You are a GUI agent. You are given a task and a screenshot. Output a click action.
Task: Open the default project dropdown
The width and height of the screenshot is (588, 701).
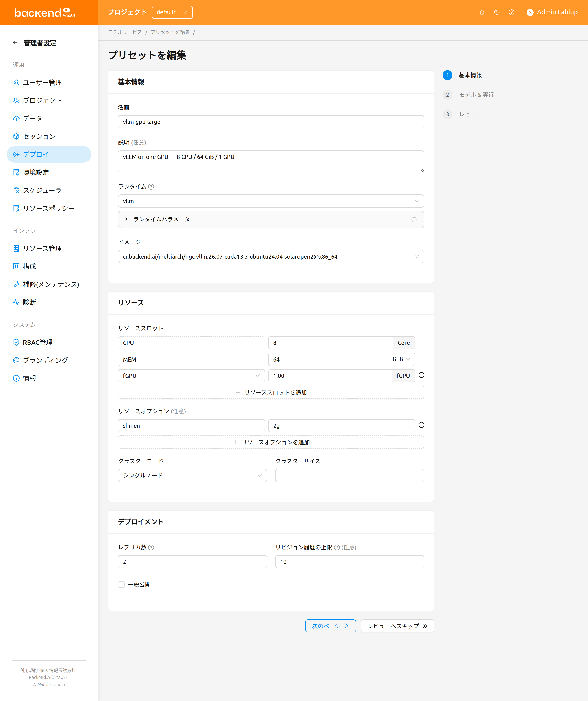pyautogui.click(x=172, y=12)
